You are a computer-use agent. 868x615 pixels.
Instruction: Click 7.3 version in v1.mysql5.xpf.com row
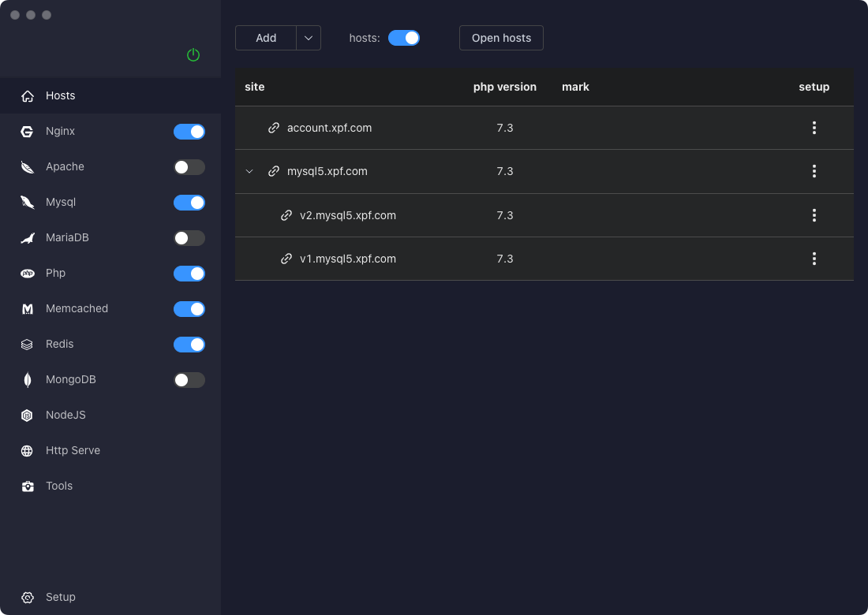[x=505, y=259]
